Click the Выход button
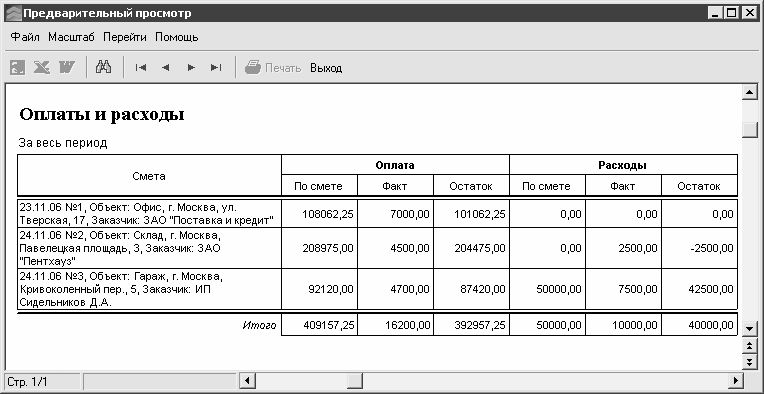This screenshot has width=764, height=394. (326, 68)
